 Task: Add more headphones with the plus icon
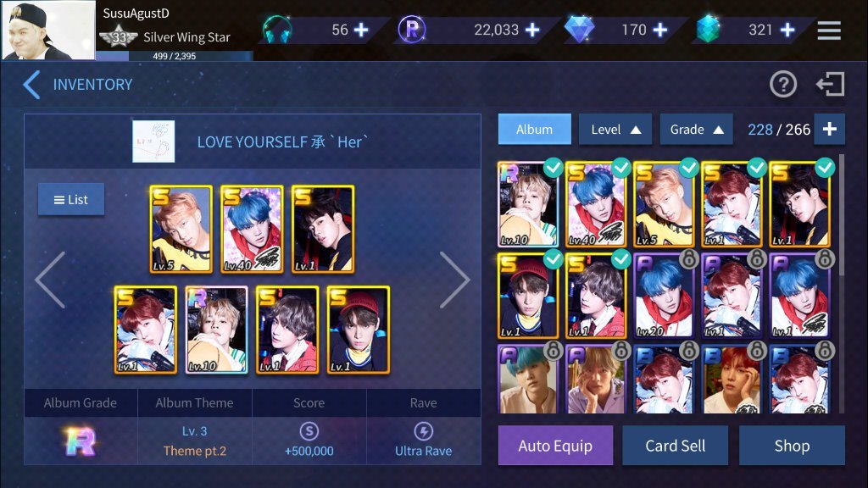click(361, 30)
